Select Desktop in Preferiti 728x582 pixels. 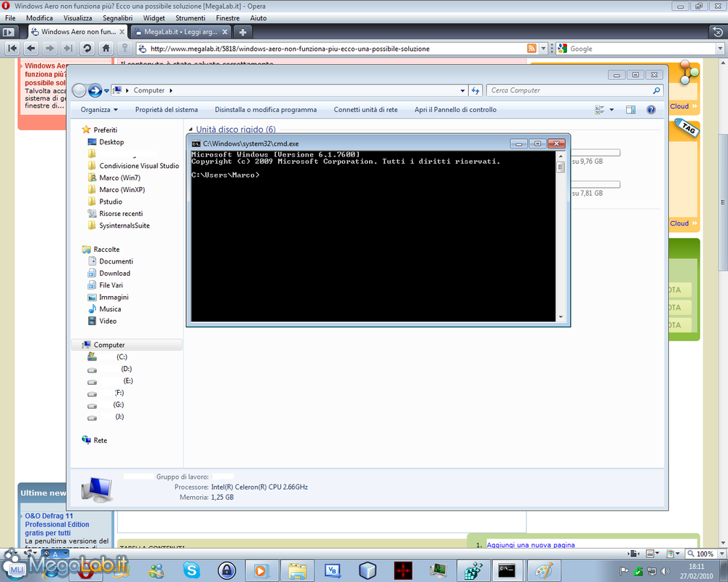(x=111, y=142)
